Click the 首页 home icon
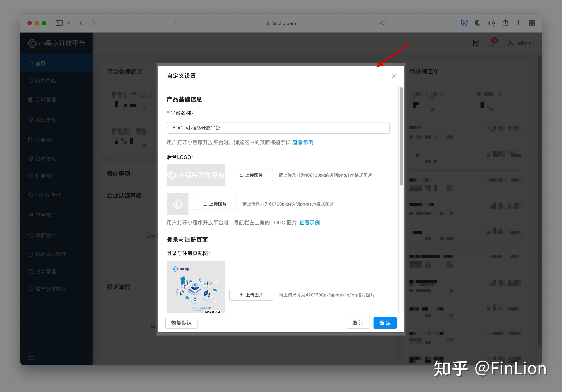The image size is (562, 392). (31, 63)
